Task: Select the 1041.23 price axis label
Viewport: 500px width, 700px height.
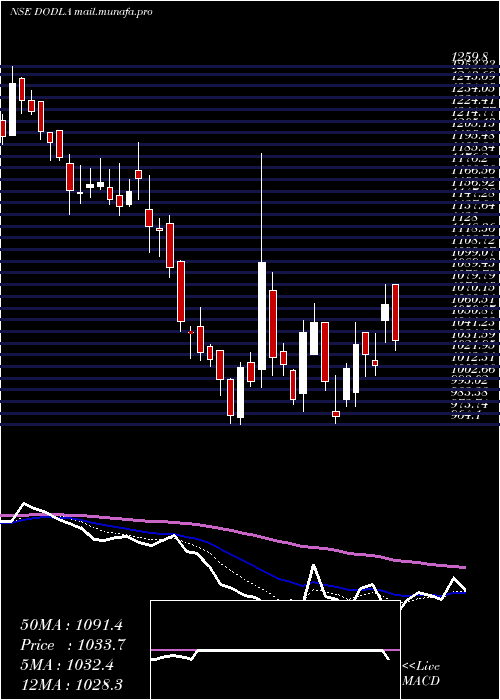Action: (x=473, y=323)
